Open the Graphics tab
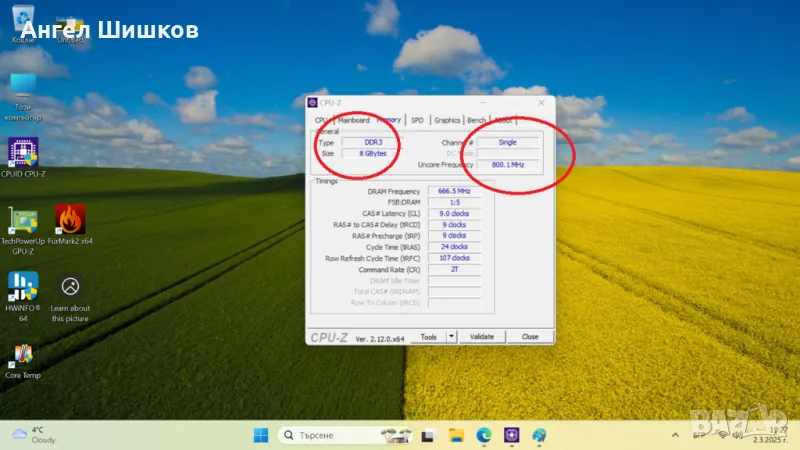This screenshot has width=800, height=450. (447, 120)
